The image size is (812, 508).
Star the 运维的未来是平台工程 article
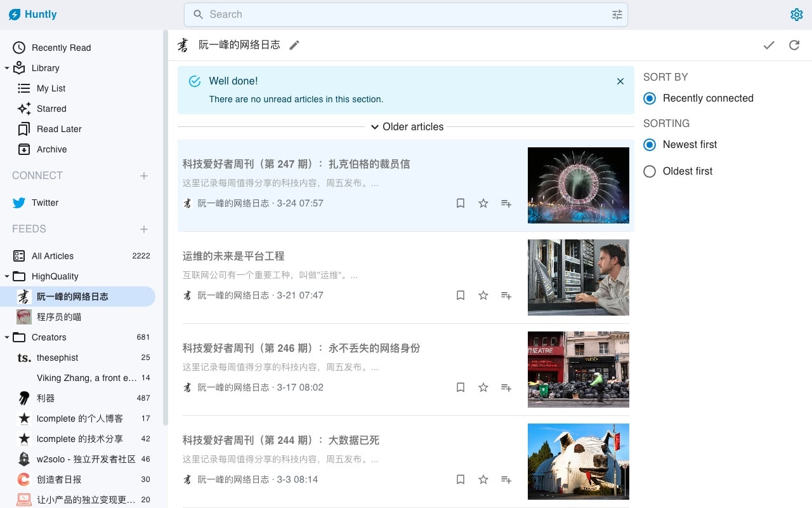pos(483,295)
